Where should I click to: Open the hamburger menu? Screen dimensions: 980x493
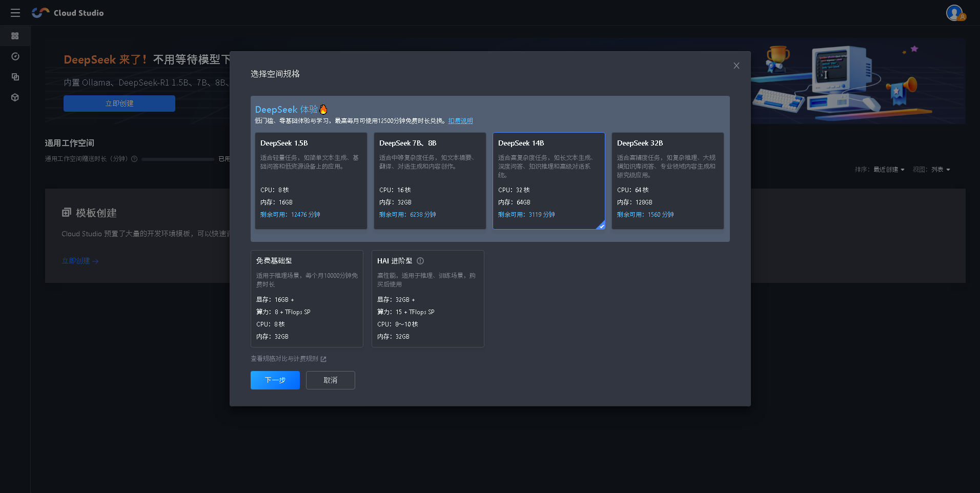15,13
